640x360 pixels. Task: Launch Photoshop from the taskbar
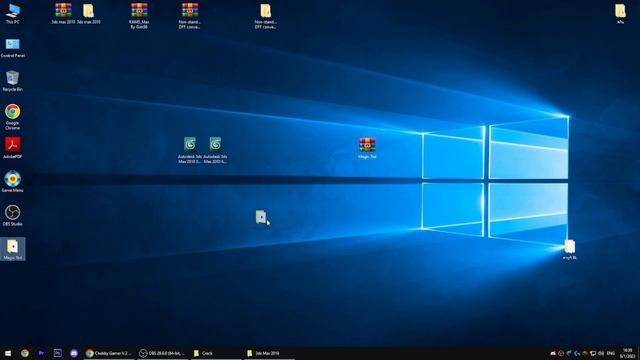click(x=58, y=353)
